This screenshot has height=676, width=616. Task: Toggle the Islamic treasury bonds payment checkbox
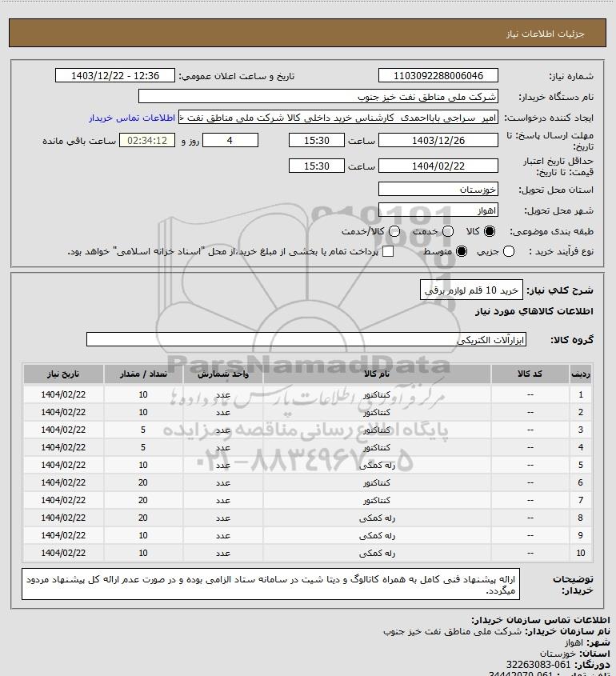click(x=388, y=251)
